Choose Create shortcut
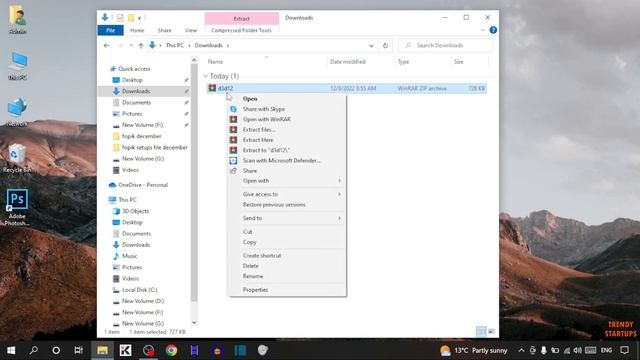This screenshot has height=360, width=640. point(287,256)
